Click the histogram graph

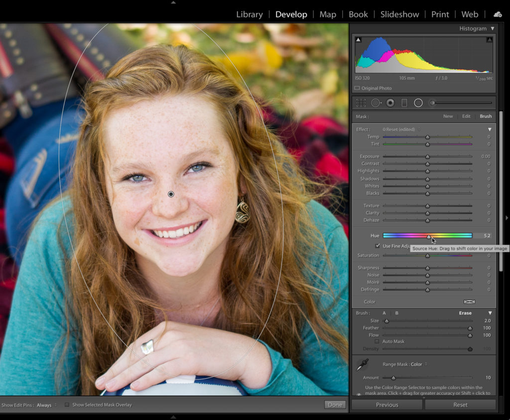coord(424,55)
